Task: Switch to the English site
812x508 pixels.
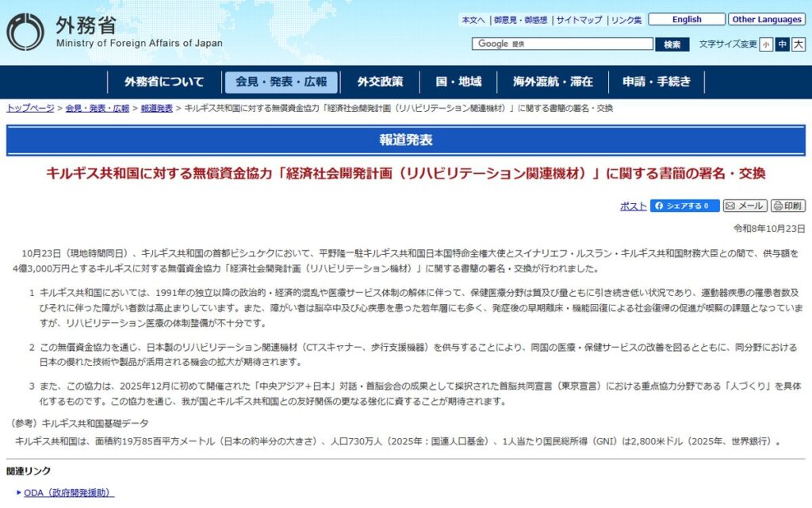Action: [x=687, y=20]
